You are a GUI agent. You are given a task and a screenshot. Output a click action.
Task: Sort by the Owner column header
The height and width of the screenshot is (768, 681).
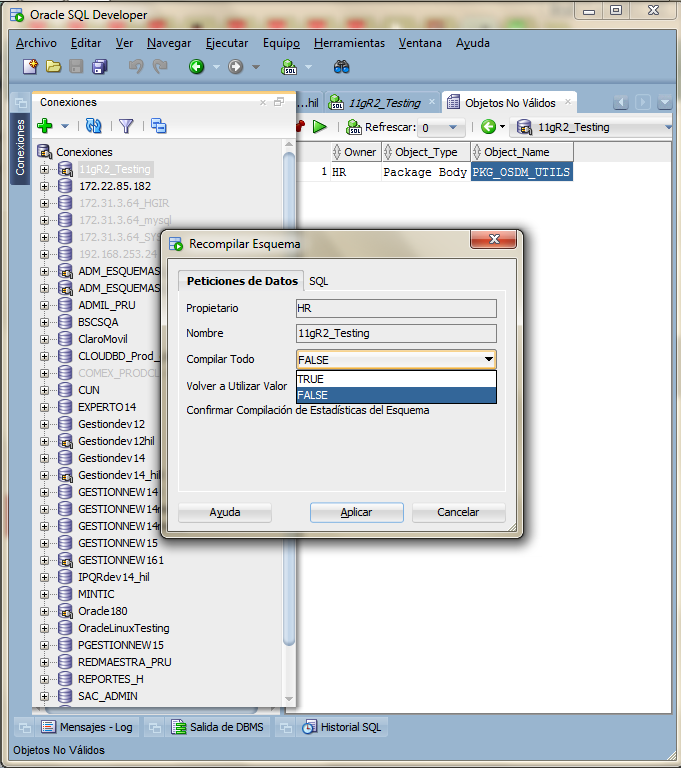(357, 152)
